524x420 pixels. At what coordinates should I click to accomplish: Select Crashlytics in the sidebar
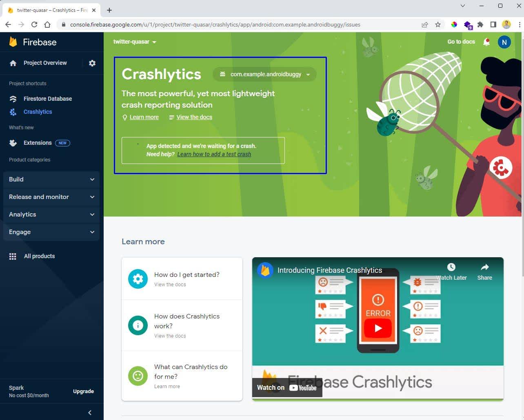(x=38, y=112)
